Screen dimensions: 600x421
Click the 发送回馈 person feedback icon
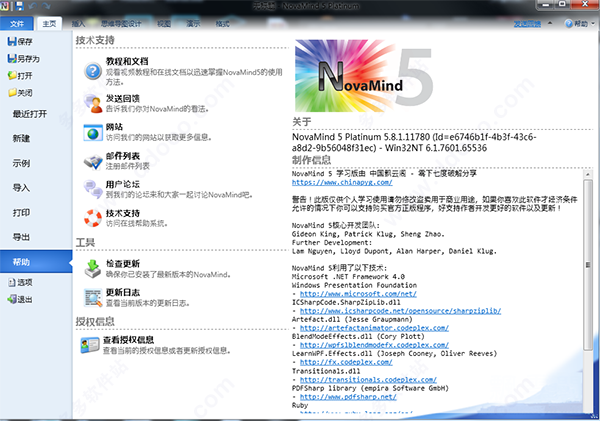tap(93, 104)
